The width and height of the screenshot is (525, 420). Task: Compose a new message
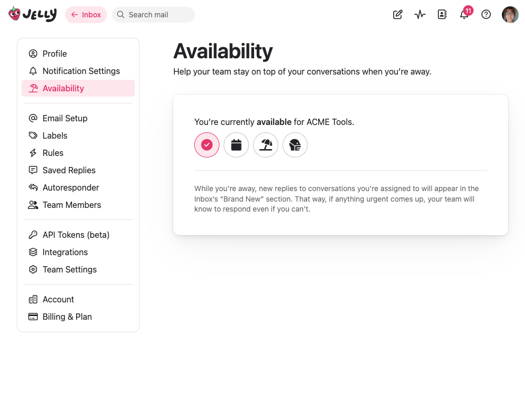(397, 15)
